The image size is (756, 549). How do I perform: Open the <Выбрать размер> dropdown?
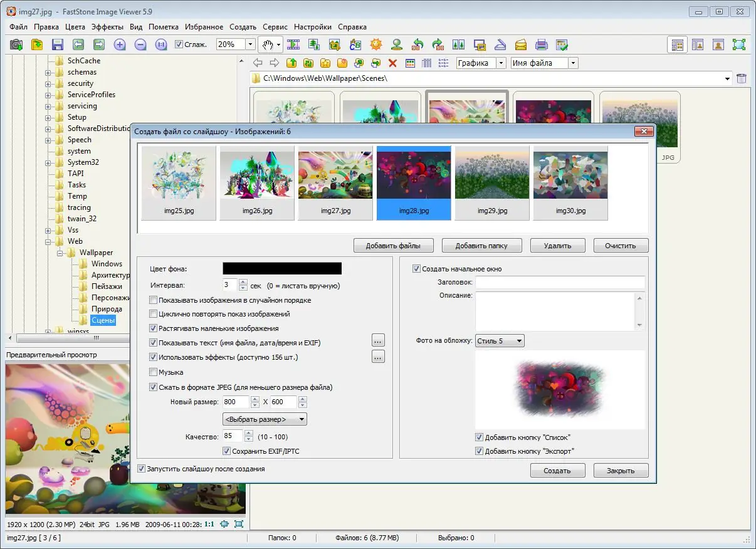[x=264, y=419]
